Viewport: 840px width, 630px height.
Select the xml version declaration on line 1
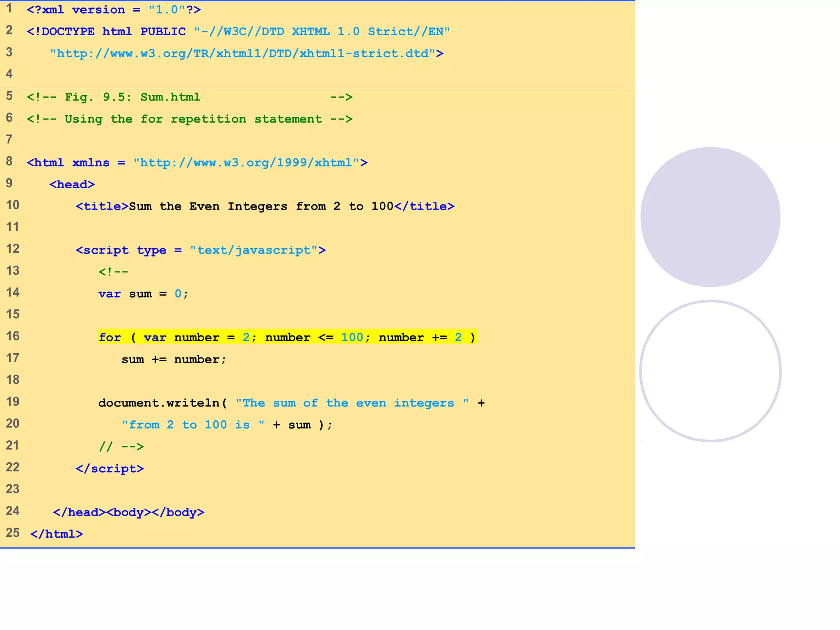click(x=114, y=9)
